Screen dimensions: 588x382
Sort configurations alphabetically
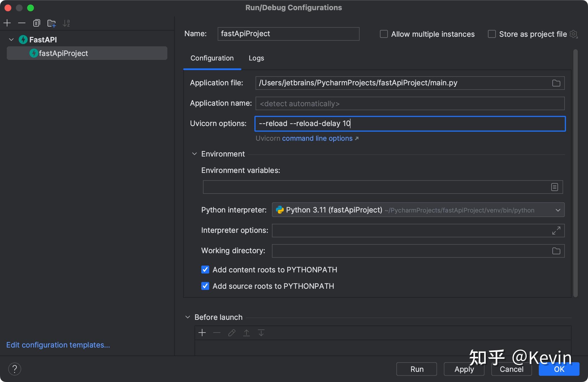pos(66,23)
